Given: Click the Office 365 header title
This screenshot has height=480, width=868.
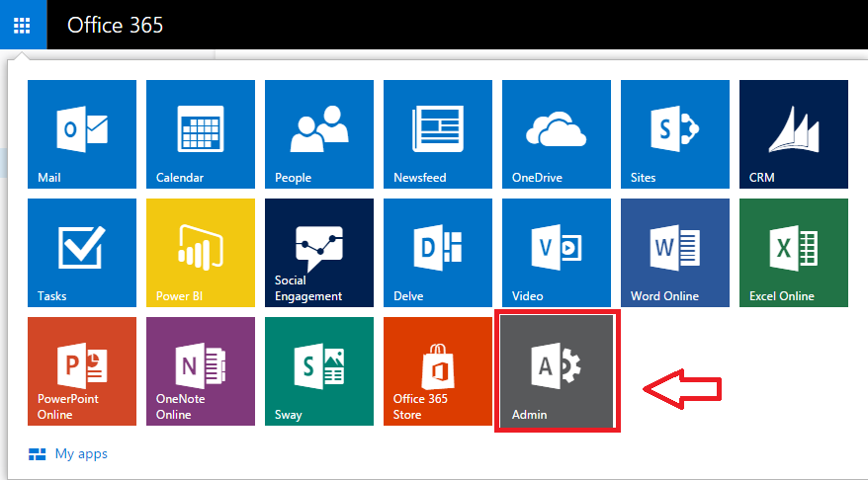Looking at the screenshot, I should click(115, 25).
